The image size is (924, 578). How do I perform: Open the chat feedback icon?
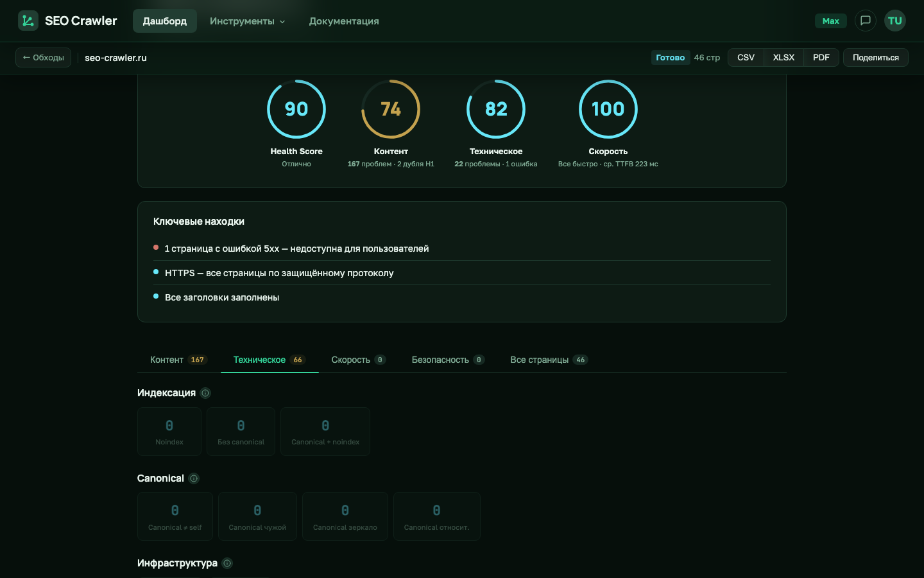click(x=865, y=21)
